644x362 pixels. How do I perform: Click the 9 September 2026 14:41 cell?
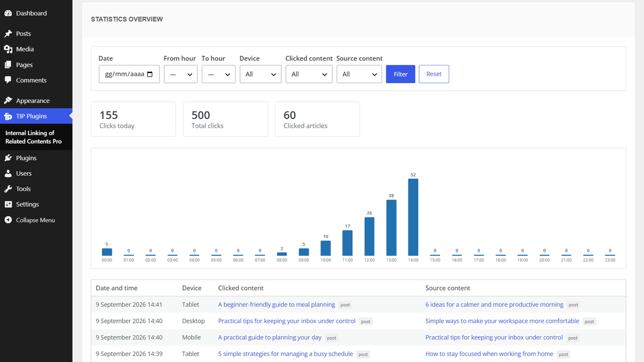(129, 305)
